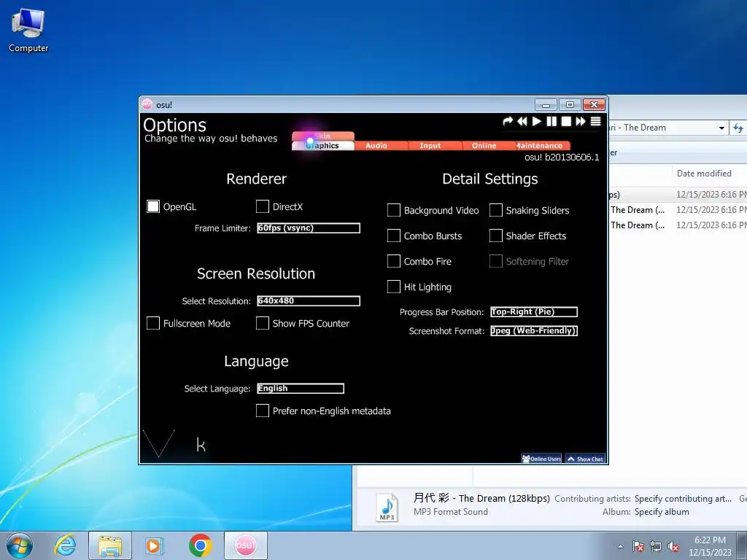
Task: Click the MP3 file thumbnail in details pane
Action: click(387, 507)
